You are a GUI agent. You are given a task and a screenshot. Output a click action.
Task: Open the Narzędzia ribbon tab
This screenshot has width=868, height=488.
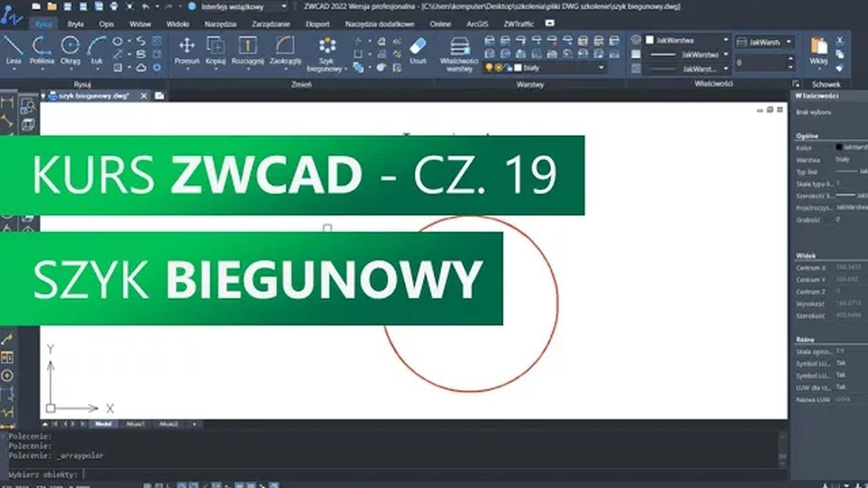(x=220, y=24)
